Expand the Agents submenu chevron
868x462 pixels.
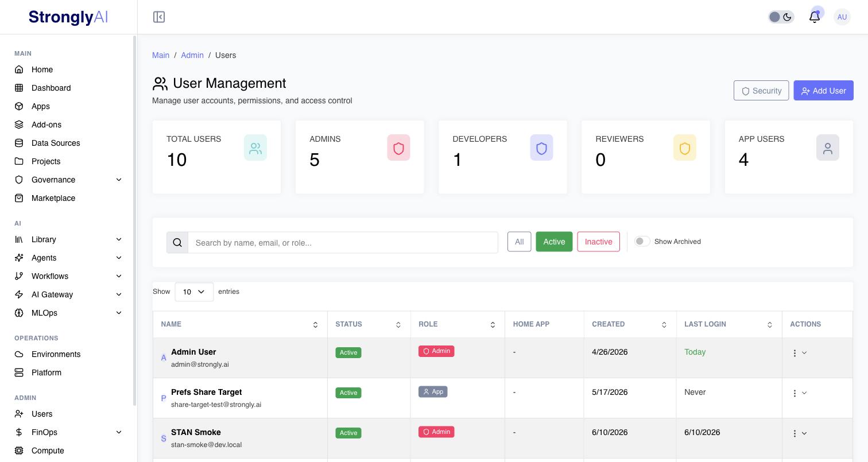pyautogui.click(x=119, y=258)
